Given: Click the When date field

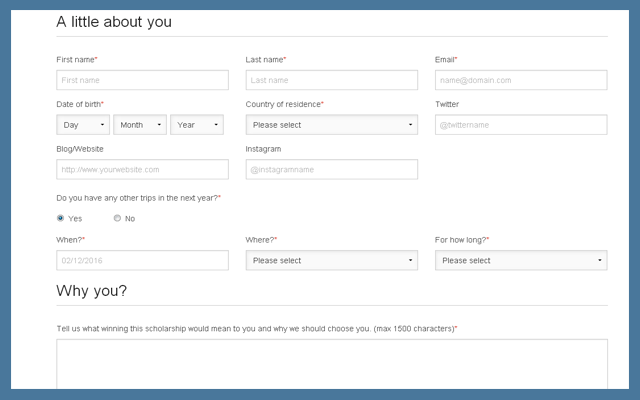Looking at the screenshot, I should (143, 260).
